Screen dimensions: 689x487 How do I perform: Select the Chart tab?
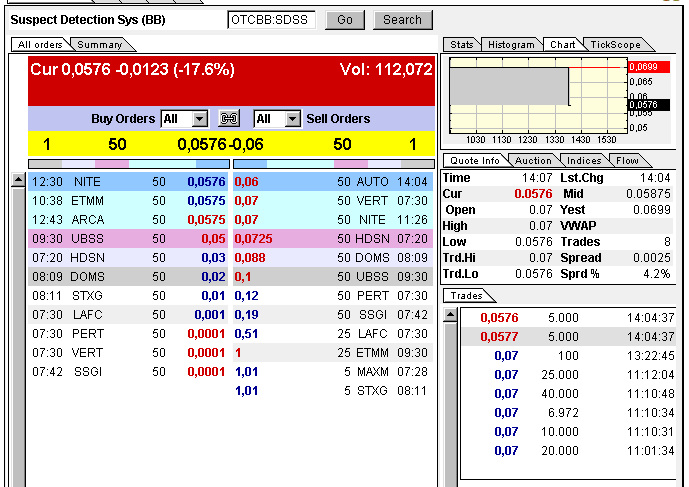click(562, 45)
